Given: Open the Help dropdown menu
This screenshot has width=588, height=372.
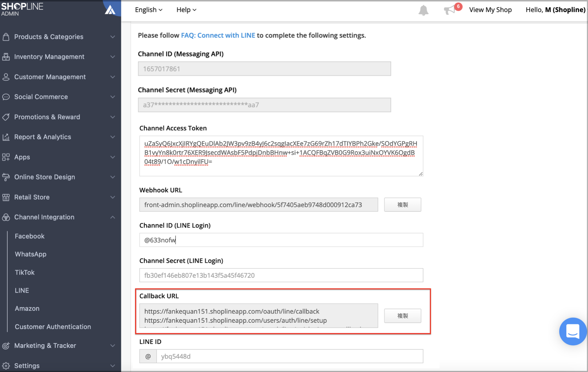Looking at the screenshot, I should coord(186,10).
